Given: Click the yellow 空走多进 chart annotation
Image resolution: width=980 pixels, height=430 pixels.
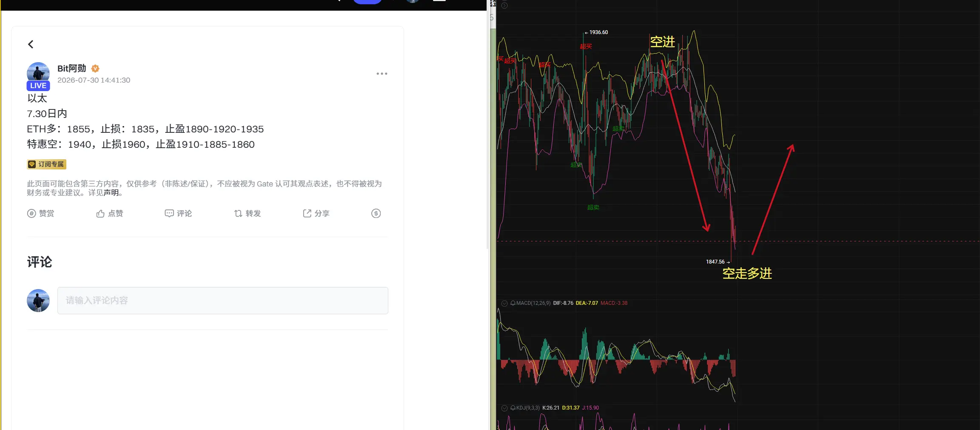Looking at the screenshot, I should coord(747,274).
